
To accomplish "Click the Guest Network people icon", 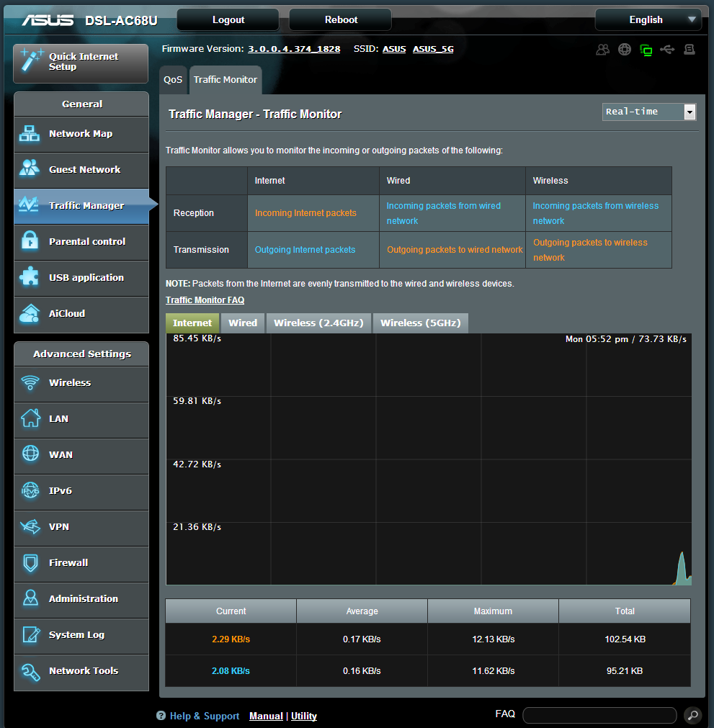I will coord(30,168).
